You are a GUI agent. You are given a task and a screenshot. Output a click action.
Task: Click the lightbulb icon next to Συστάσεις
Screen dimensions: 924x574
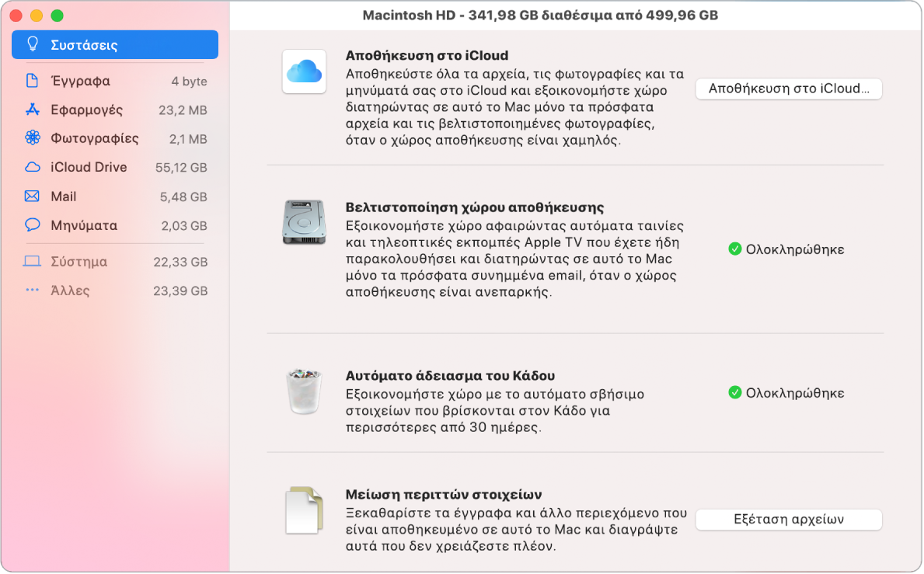click(x=33, y=44)
